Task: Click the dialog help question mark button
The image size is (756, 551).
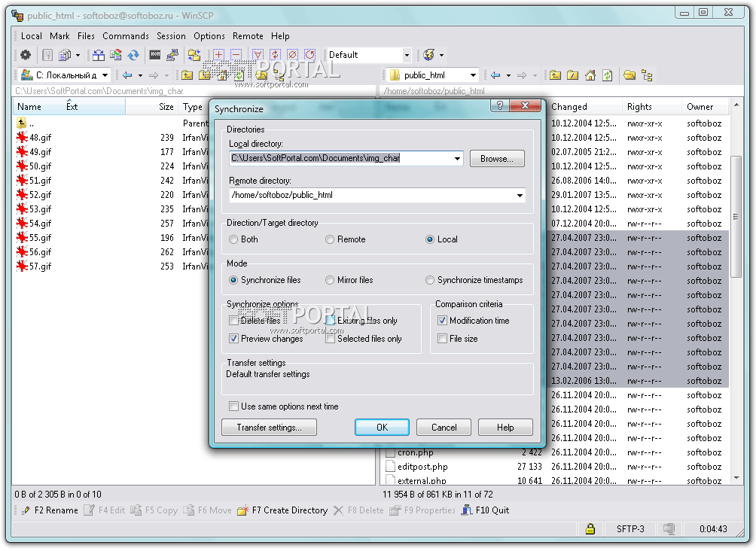Action: [499, 105]
